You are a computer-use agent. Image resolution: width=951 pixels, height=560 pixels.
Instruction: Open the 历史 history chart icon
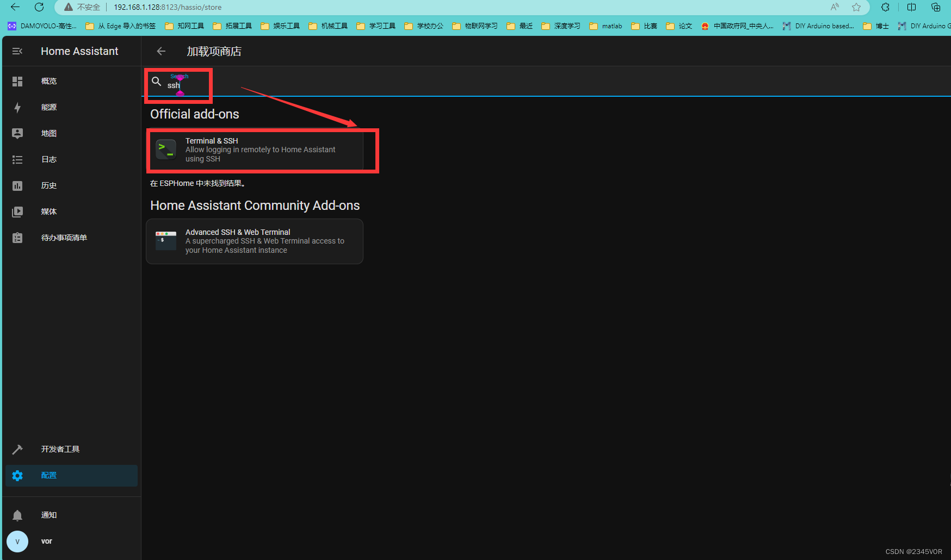17,185
